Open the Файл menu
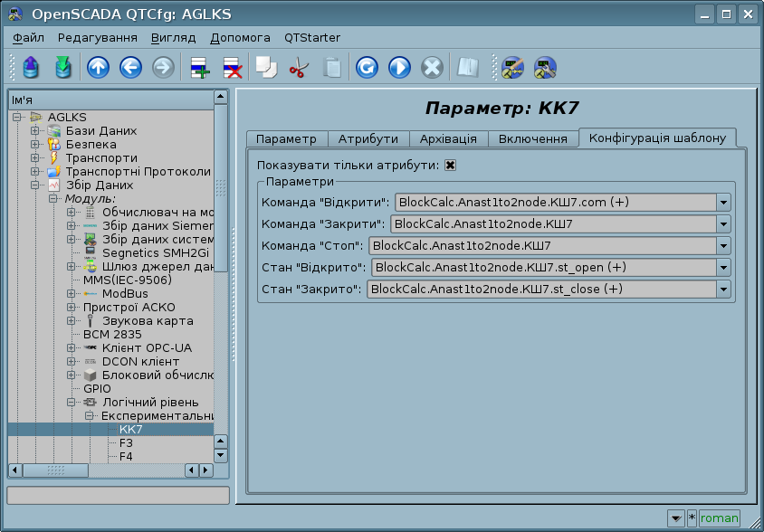 [x=28, y=37]
